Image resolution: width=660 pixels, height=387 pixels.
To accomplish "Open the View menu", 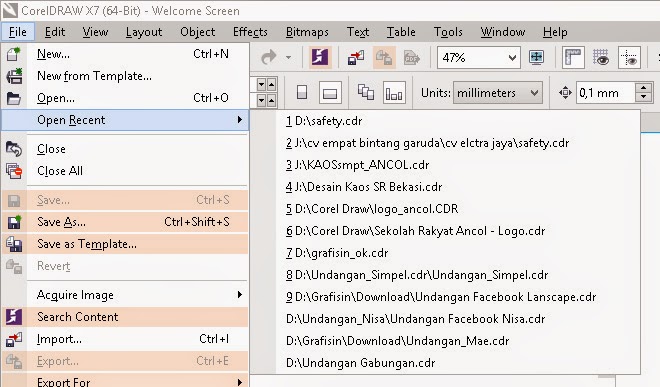I will pyautogui.click(x=95, y=32).
